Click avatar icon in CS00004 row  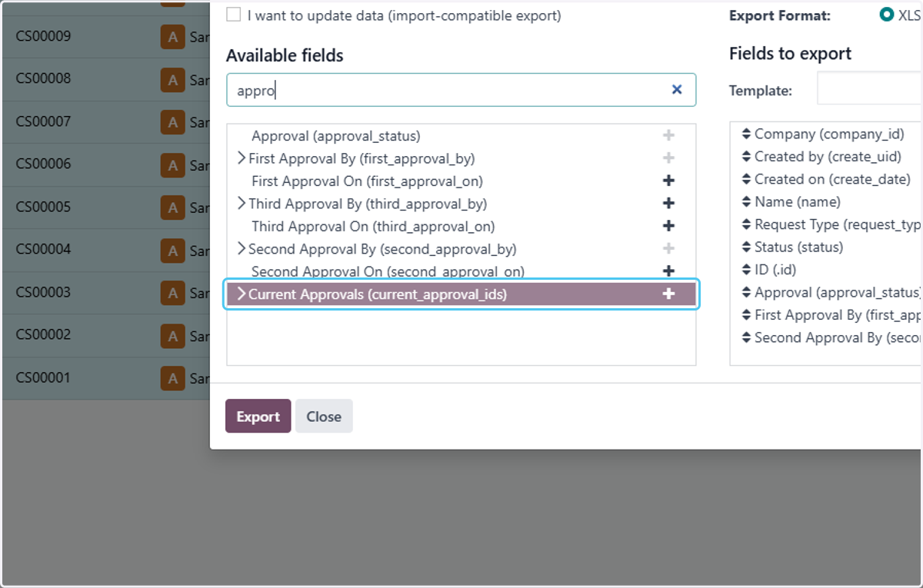click(173, 251)
